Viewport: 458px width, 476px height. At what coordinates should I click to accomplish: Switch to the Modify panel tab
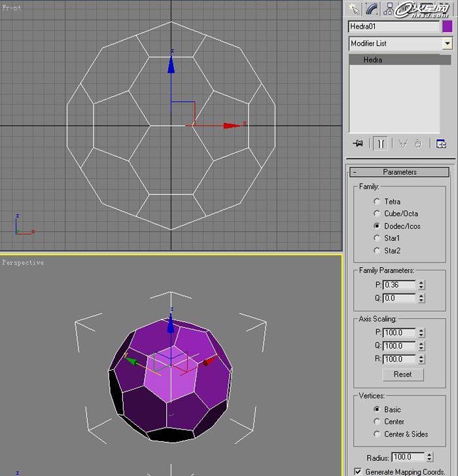point(372,9)
